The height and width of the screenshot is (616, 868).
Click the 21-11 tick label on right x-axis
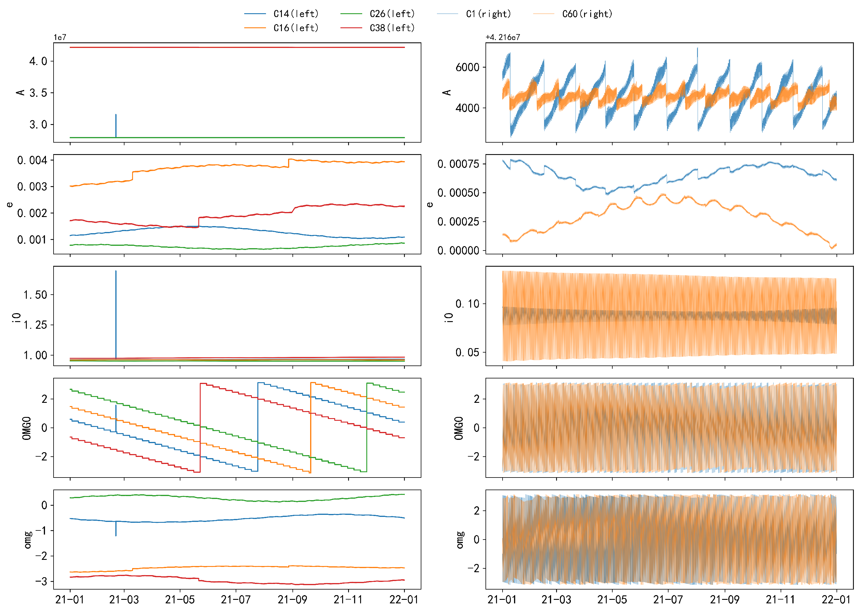[780, 600]
